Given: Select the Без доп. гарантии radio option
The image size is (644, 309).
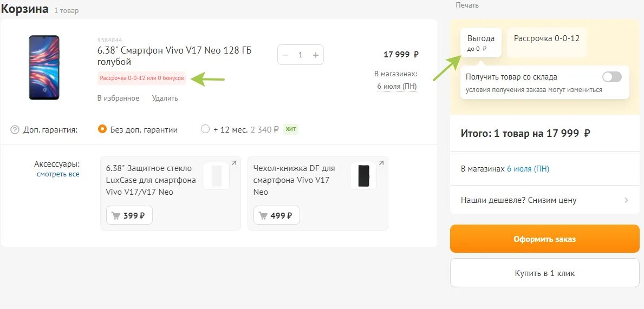Looking at the screenshot, I should coord(102,129).
